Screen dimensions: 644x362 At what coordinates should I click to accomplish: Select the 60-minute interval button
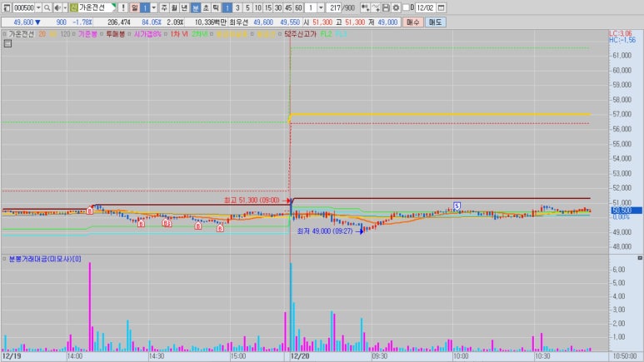click(299, 7)
